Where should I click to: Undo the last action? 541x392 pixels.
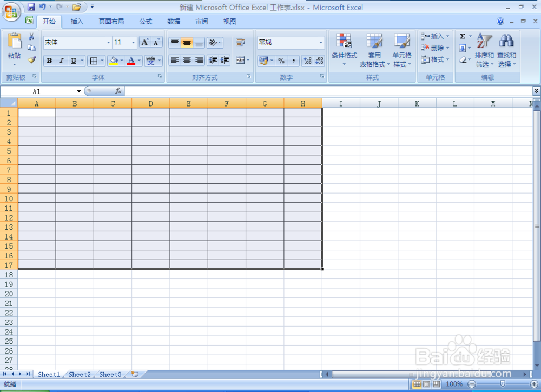tap(42, 6)
